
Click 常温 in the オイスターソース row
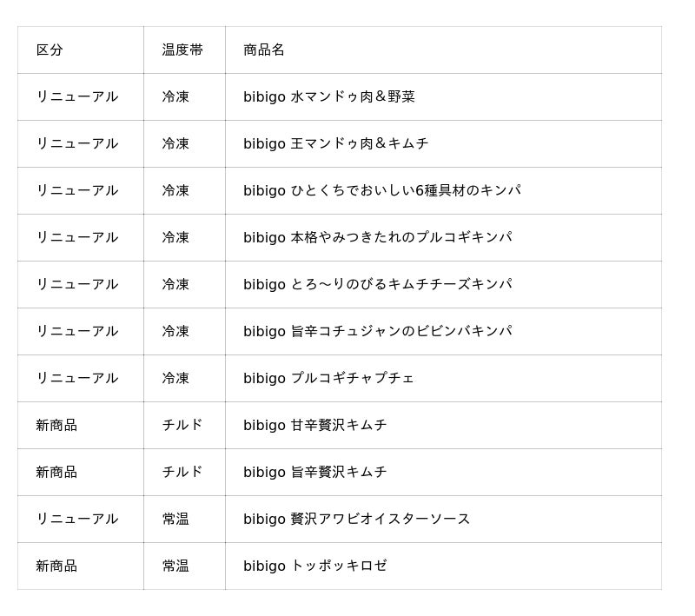[175, 520]
